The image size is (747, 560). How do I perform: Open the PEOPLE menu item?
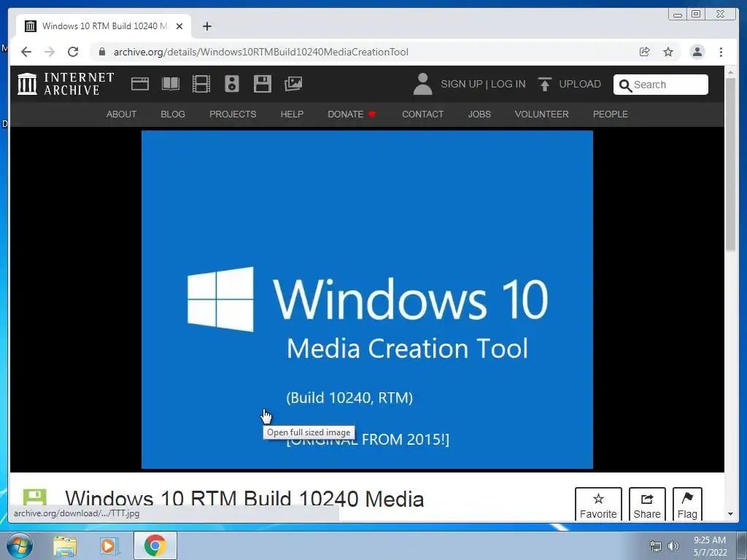tap(611, 114)
